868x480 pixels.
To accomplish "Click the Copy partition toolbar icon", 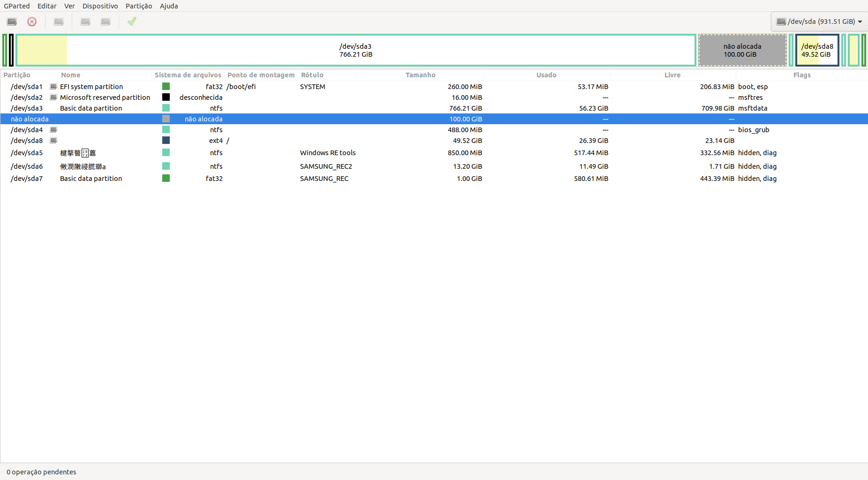I will (85, 22).
